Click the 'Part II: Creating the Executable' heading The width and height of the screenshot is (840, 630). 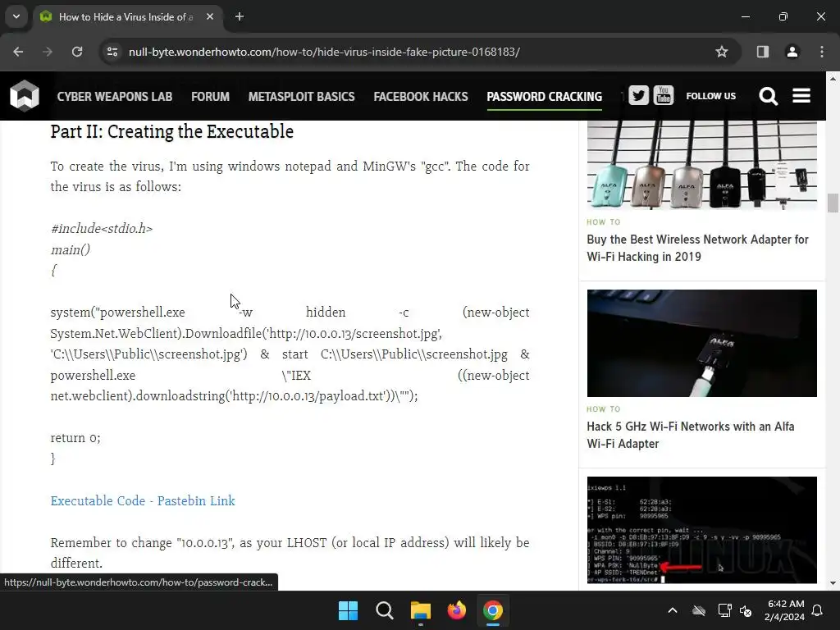(172, 132)
